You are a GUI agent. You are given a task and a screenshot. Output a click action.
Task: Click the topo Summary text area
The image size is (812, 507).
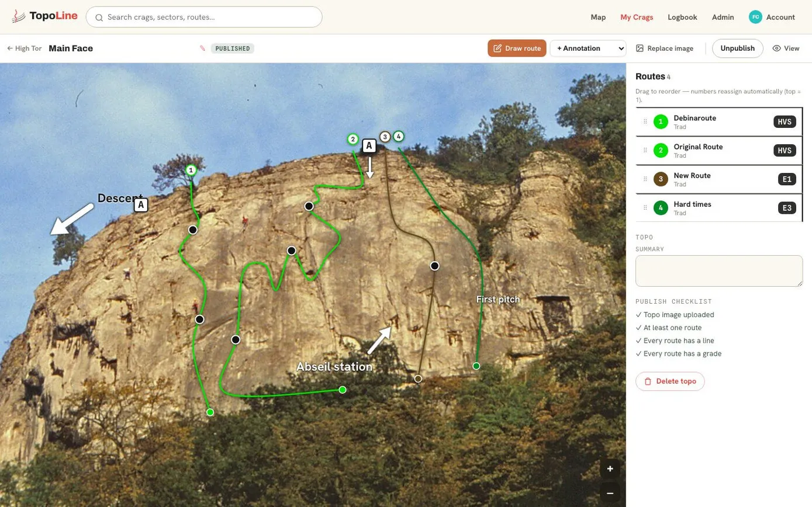[x=719, y=271]
